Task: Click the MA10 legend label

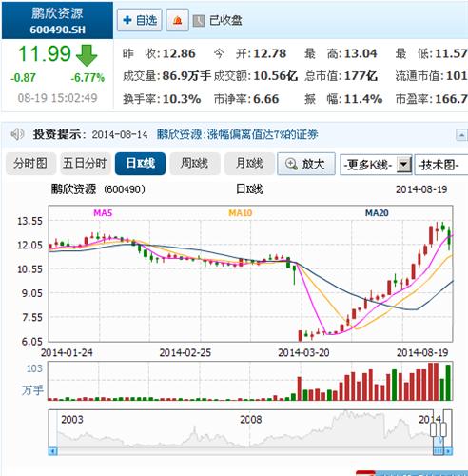Action: tap(241, 213)
